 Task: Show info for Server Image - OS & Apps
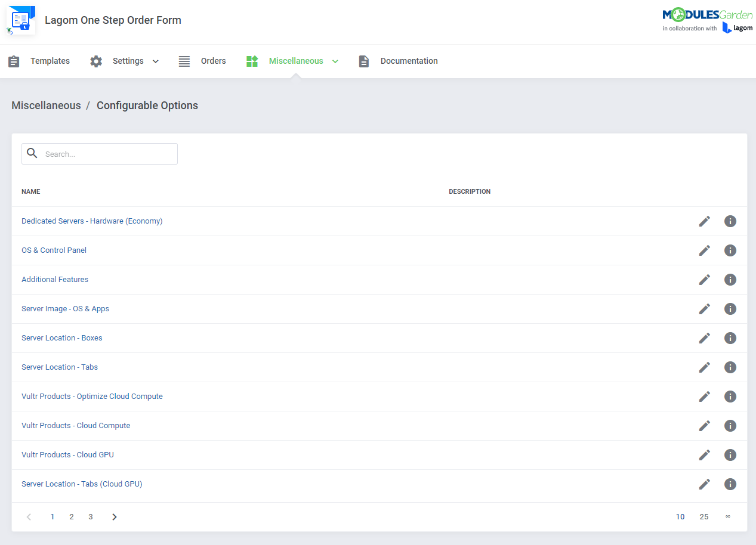(730, 309)
